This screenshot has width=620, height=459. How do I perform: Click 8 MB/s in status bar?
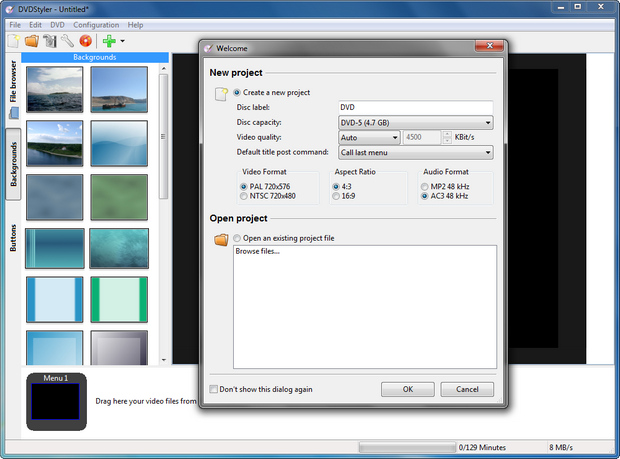(x=561, y=448)
